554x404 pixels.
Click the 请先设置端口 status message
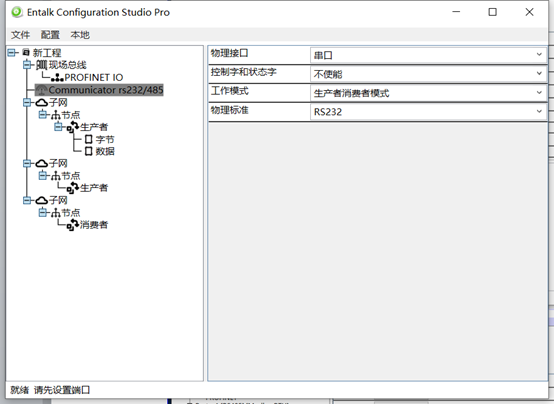[62, 390]
